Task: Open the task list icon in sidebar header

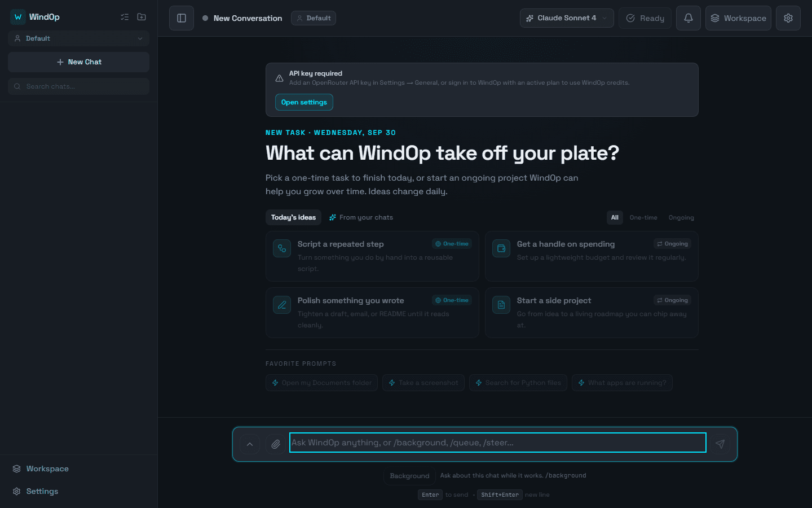Action: (x=125, y=17)
